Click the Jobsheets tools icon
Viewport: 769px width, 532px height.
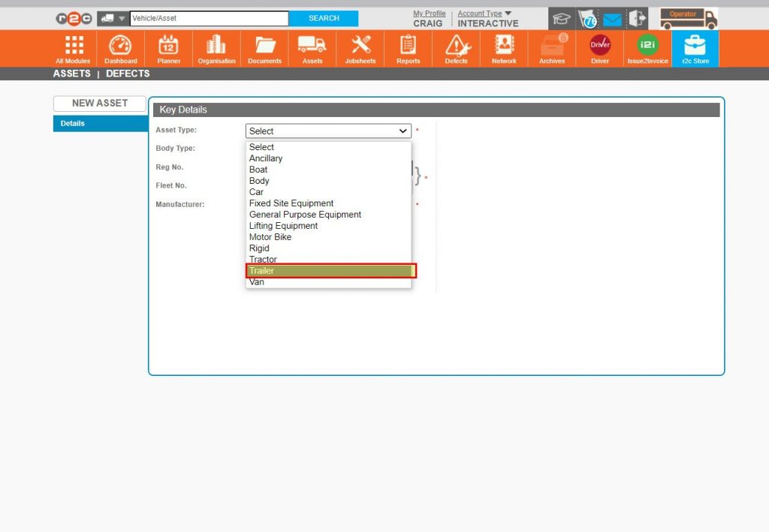coord(360,47)
